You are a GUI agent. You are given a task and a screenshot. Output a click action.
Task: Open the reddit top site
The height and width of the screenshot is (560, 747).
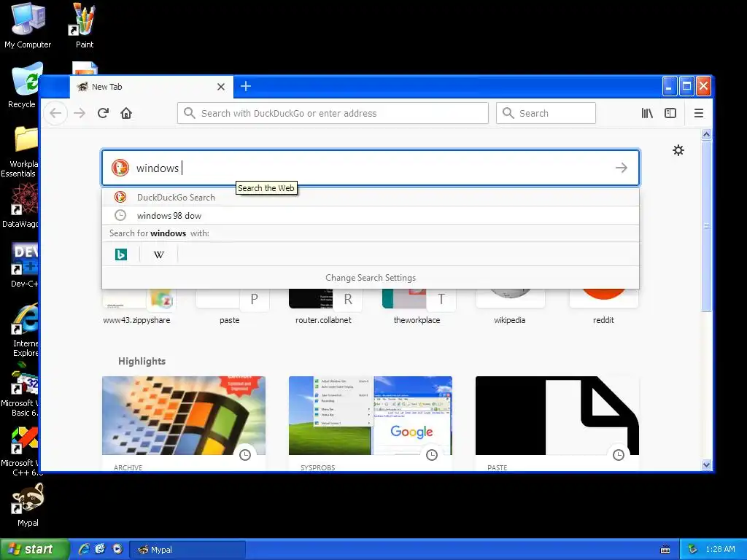coord(603,306)
